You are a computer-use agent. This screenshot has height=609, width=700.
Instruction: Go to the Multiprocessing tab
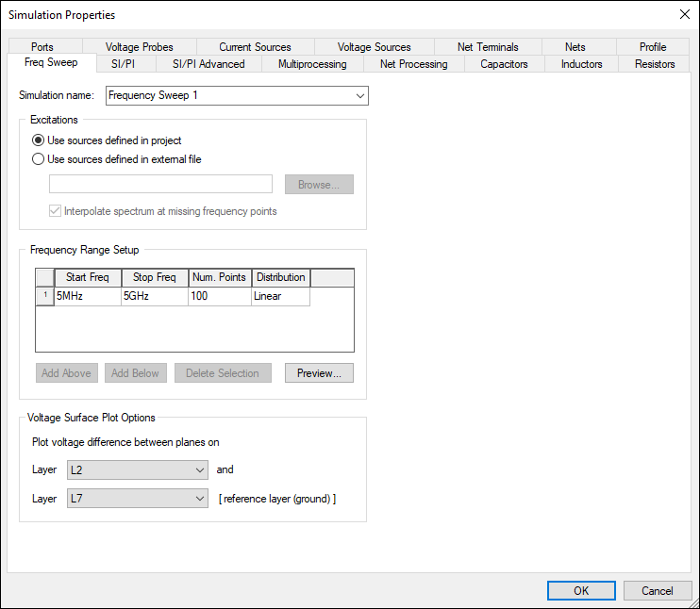click(312, 64)
